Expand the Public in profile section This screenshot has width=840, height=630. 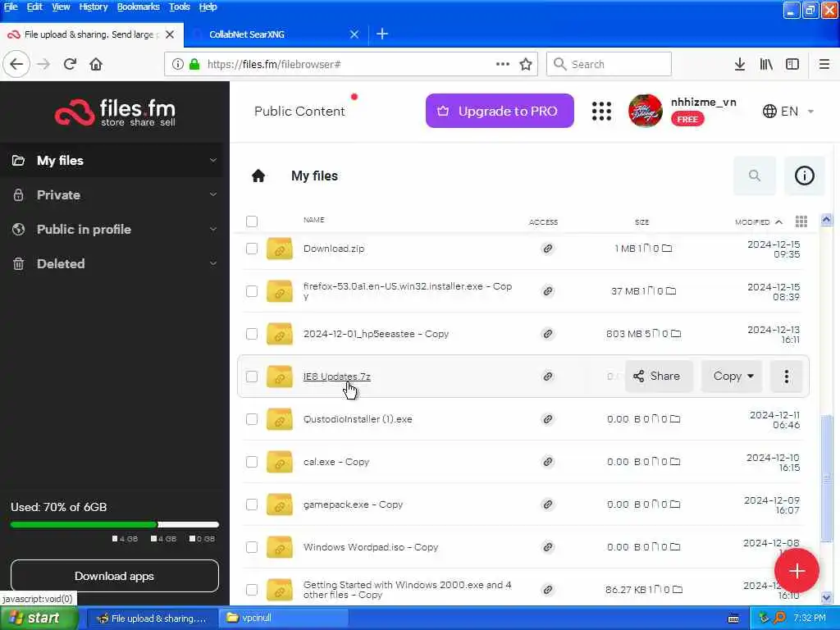[213, 230]
